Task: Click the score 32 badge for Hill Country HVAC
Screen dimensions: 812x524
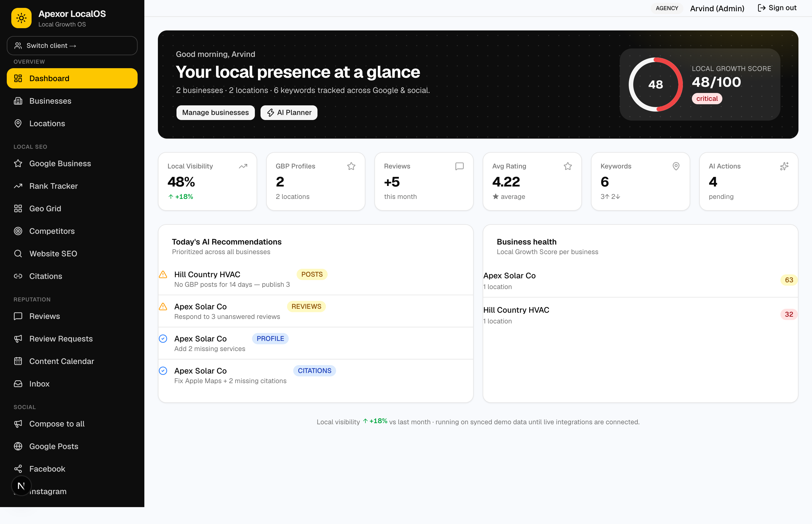Action: pyautogui.click(x=789, y=314)
